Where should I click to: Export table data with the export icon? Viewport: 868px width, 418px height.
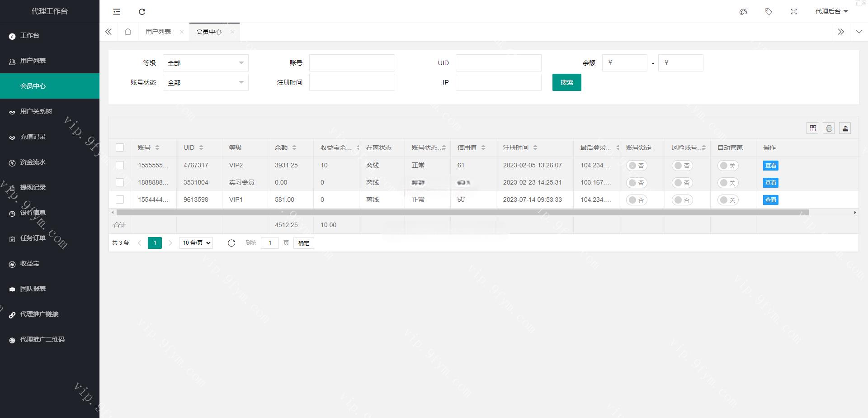[x=845, y=128]
